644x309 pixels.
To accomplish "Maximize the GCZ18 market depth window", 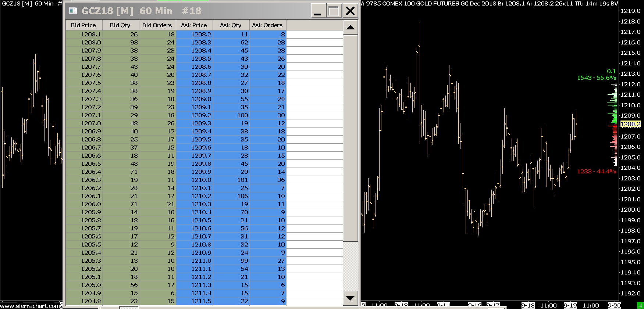I will click(334, 11).
